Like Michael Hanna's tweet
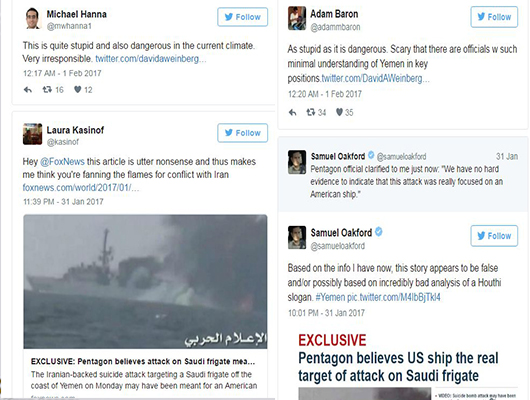 (x=78, y=90)
